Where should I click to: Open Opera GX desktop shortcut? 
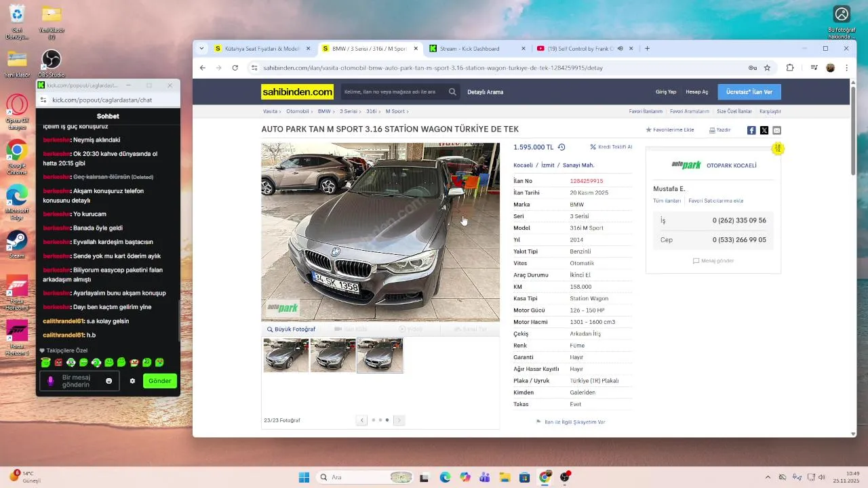pos(17,111)
